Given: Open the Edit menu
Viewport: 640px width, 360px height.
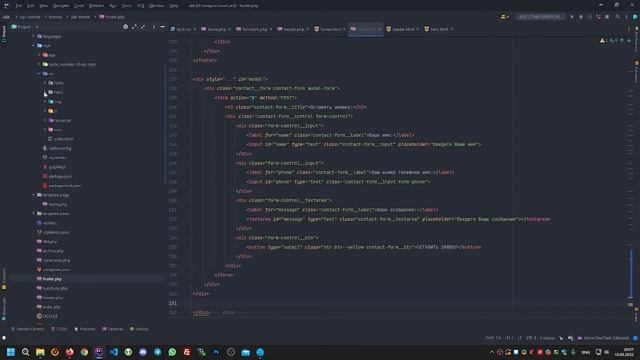Looking at the screenshot, I should pyautogui.click(x=31, y=6).
